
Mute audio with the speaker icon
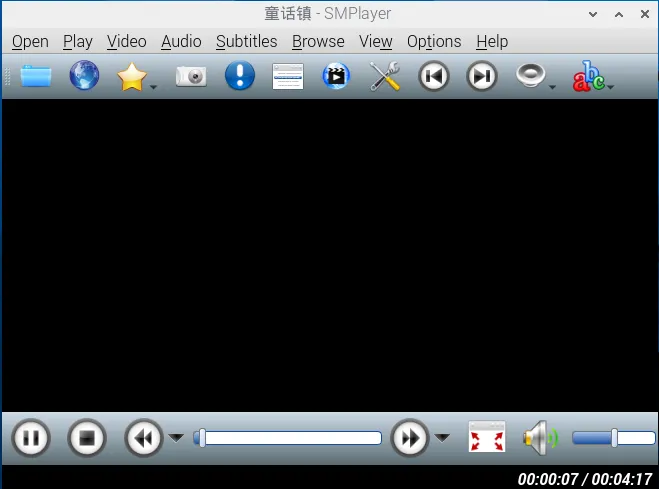click(x=540, y=438)
